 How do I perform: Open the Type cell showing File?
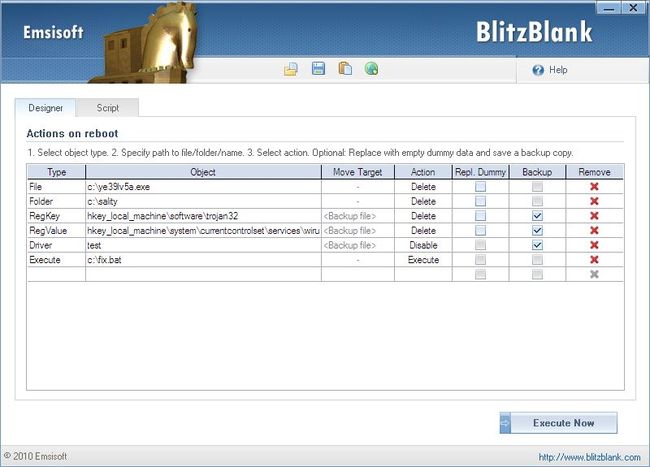click(x=56, y=186)
